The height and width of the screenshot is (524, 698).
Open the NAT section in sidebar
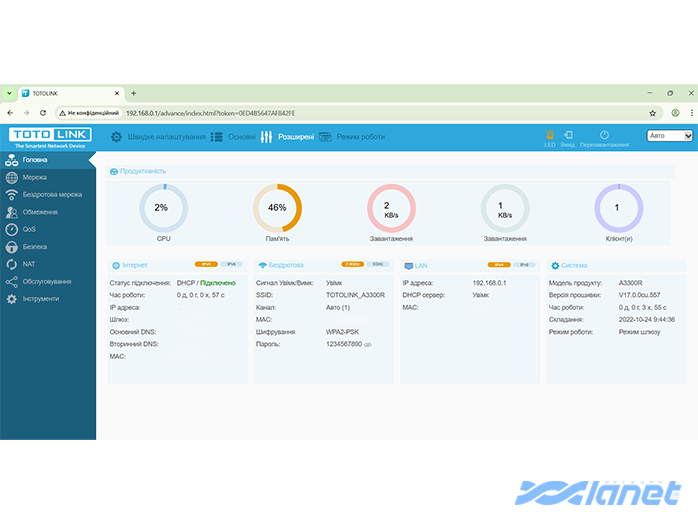(29, 264)
